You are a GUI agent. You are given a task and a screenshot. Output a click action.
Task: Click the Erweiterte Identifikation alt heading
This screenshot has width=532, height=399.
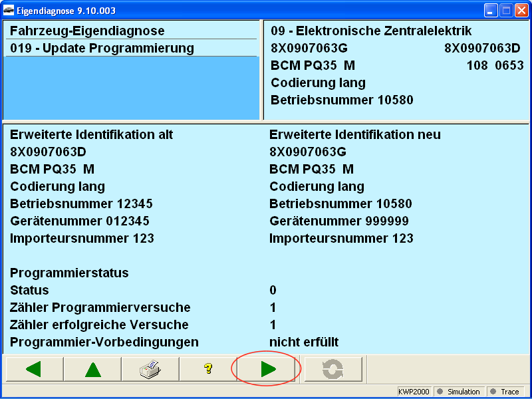pyautogui.click(x=91, y=135)
